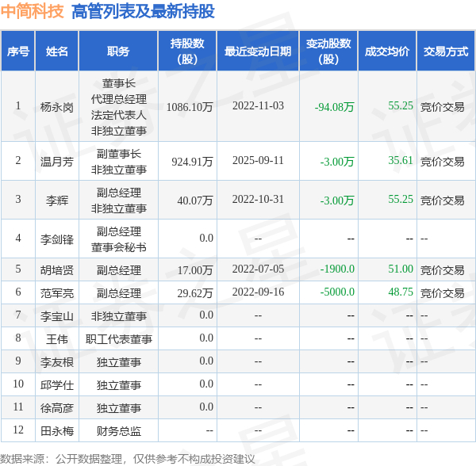Select the 交易方式 column header
The image size is (476, 466).
point(446,52)
